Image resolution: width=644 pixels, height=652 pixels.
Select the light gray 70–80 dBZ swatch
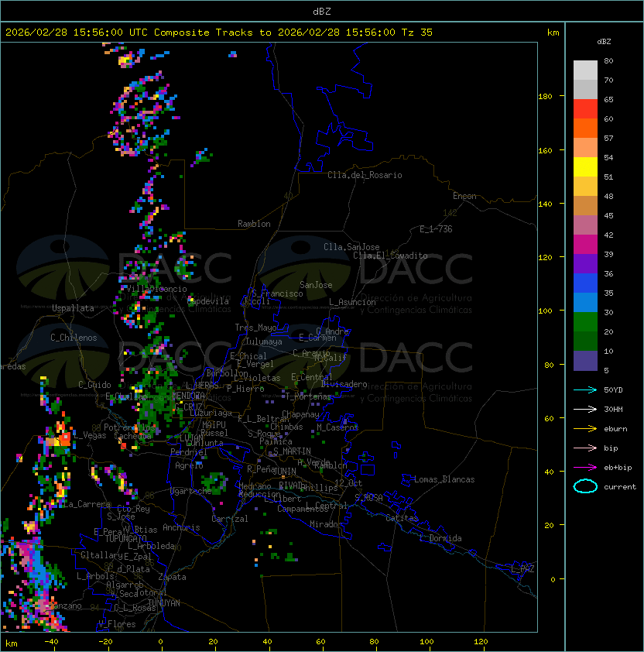585,70
